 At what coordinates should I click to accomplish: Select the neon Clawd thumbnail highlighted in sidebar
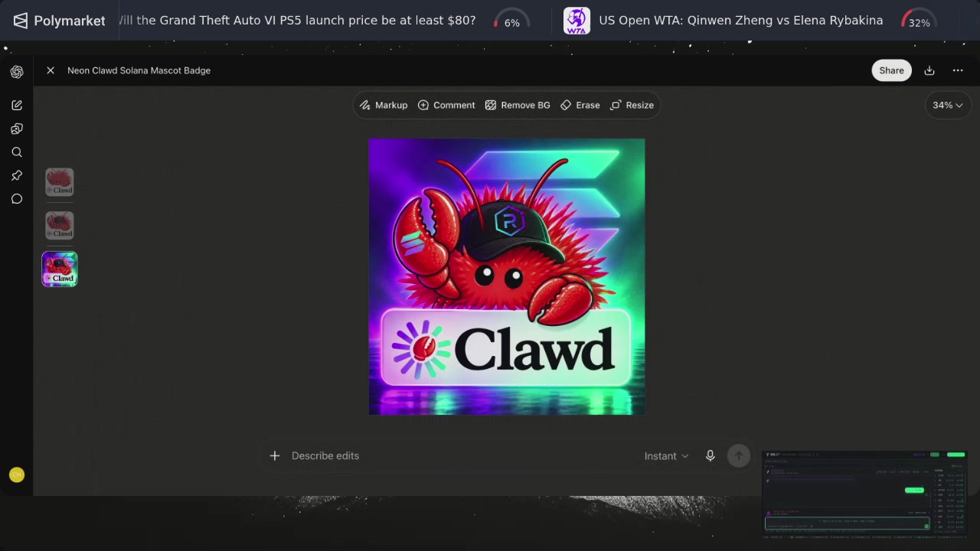pyautogui.click(x=60, y=269)
